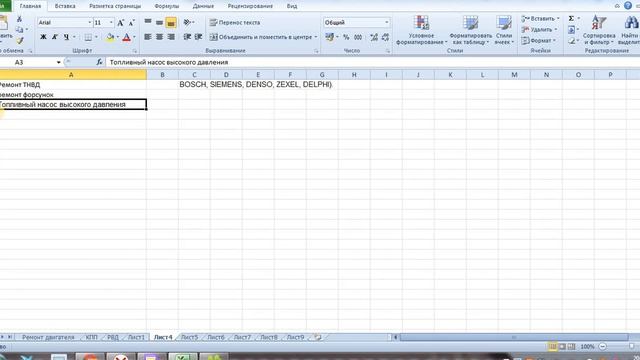Open the font size 11 dropdown
The width and height of the screenshot is (640, 360).
click(x=111, y=22)
